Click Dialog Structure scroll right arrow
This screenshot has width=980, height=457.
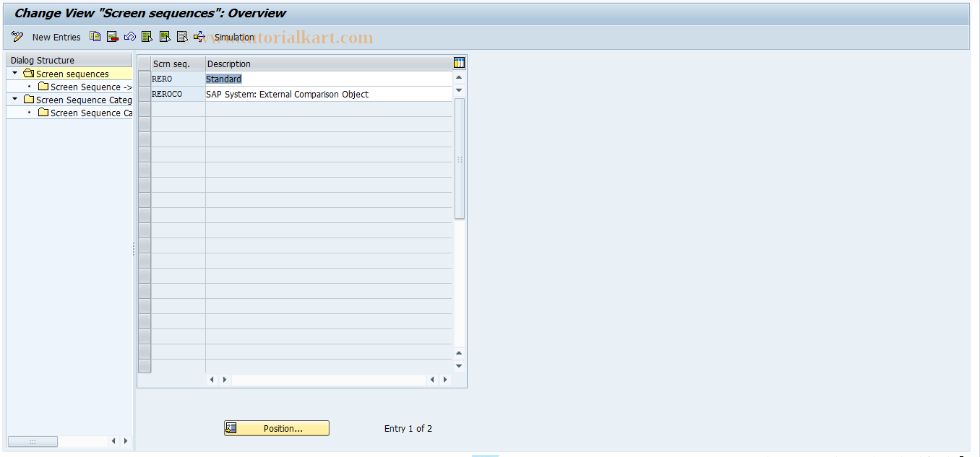126,441
